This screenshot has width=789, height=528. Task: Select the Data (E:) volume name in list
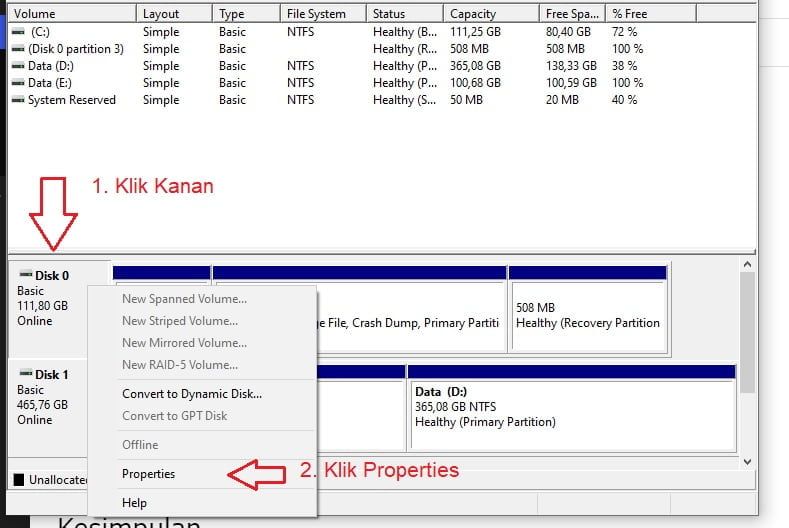coord(50,83)
